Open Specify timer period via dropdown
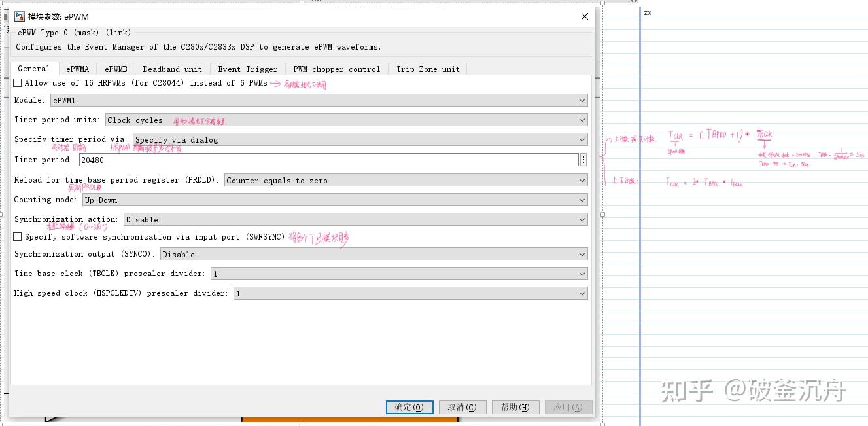 pos(360,140)
